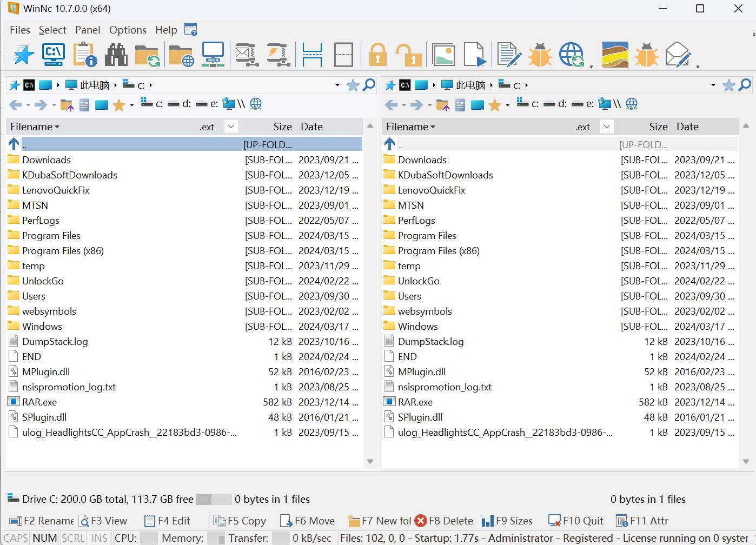Toggle the INS status bar indicator
This screenshot has width=756, height=545.
[x=100, y=538]
